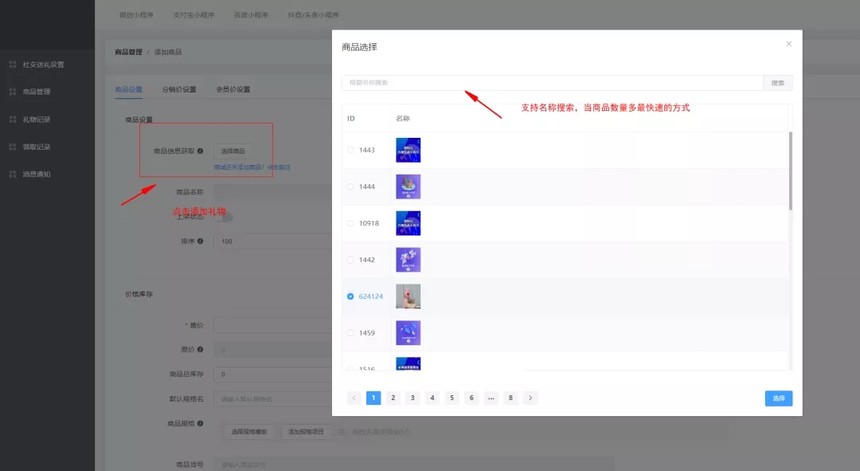Viewport: 860px width, 471px height.
Task: Click the 搜索 button in dialog
Action: coord(777,83)
